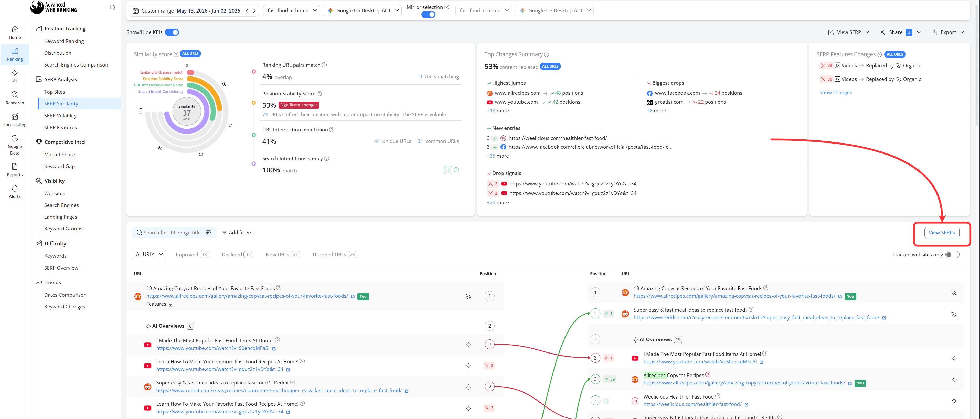Click purple Search Intent Consistency legend marker
The image size is (980, 419).
[x=254, y=163]
